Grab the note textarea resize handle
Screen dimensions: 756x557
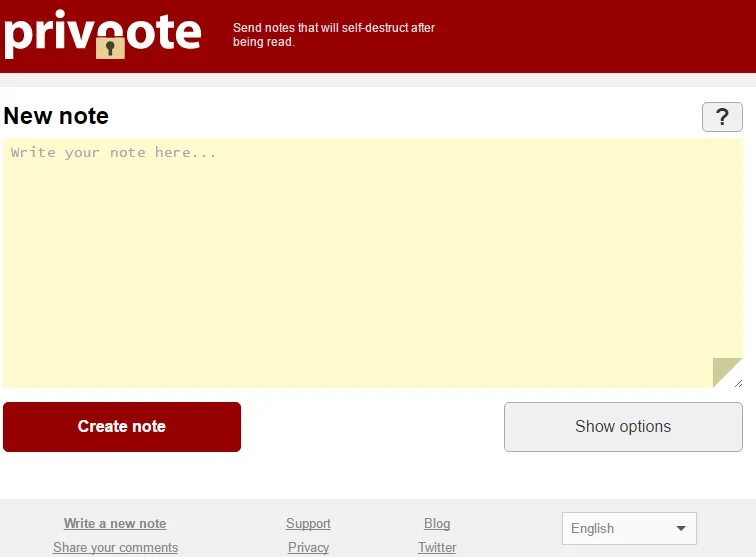point(738,383)
